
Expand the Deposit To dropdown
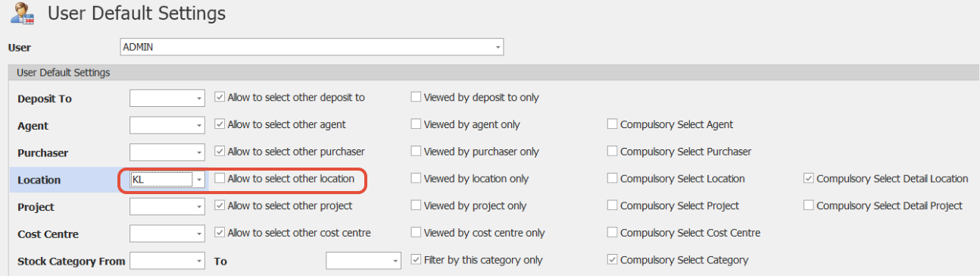199,99
